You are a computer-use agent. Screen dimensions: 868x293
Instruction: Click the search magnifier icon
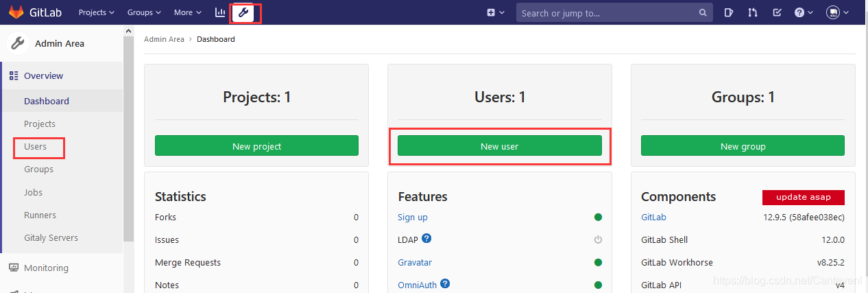pyautogui.click(x=703, y=12)
